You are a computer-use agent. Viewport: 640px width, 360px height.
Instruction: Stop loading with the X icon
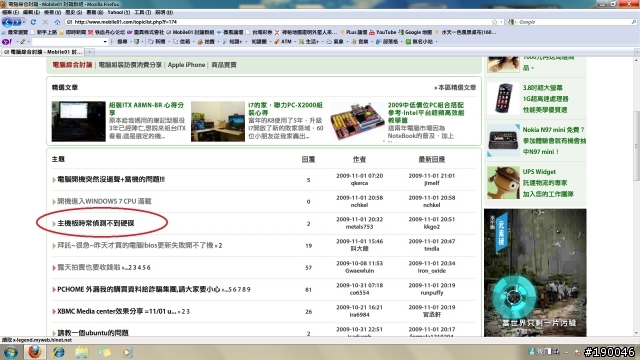45,22
